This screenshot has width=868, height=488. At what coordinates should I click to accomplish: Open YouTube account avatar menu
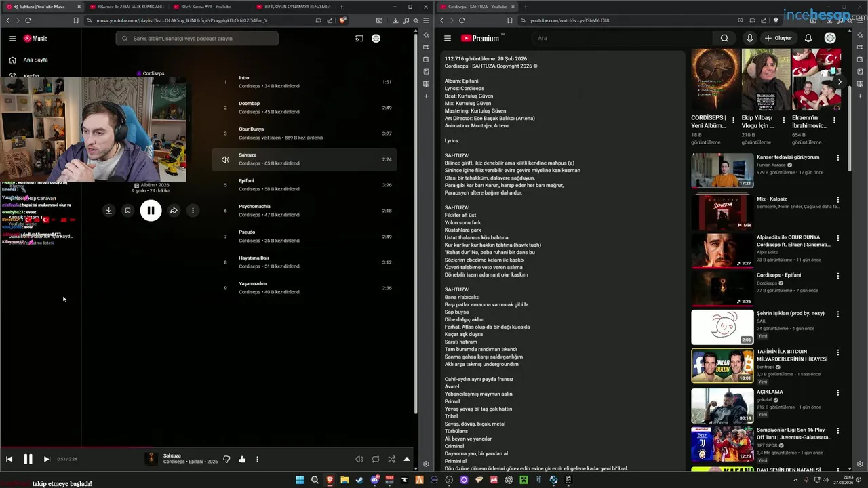coord(830,38)
